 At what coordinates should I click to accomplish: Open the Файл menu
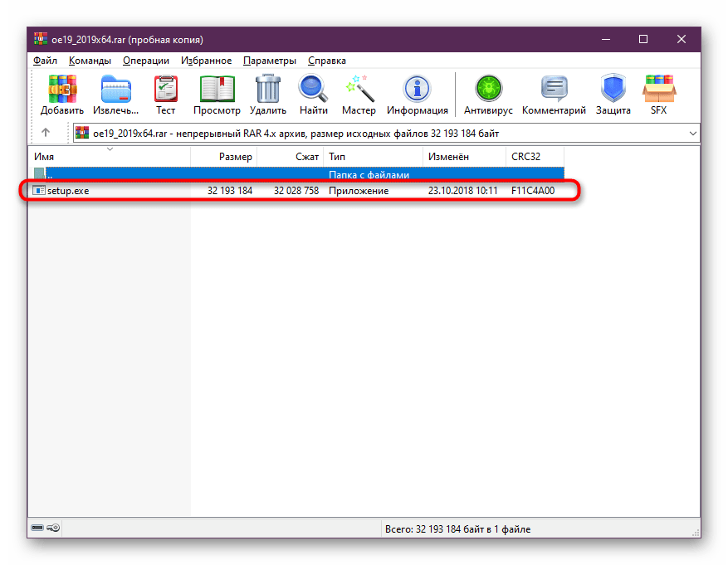45,61
